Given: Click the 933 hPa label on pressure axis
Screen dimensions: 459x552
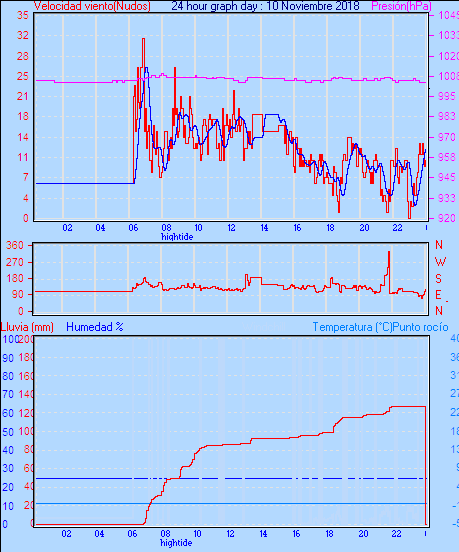Looking at the screenshot, I should click(448, 198).
